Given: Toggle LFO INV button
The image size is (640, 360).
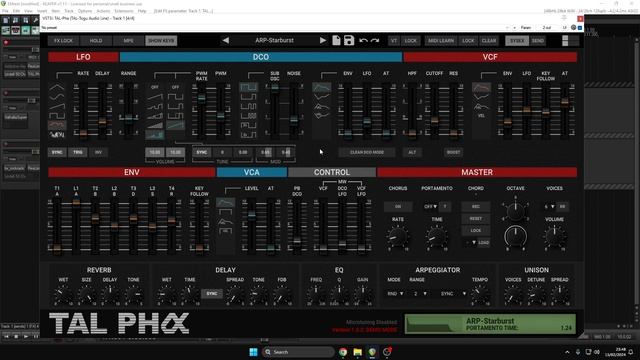Looking at the screenshot, I should point(98,152).
